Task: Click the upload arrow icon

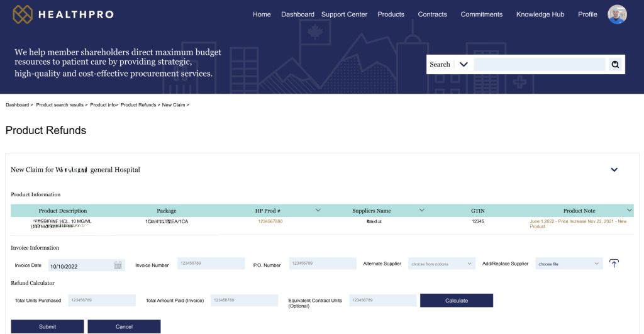Action: [614, 264]
